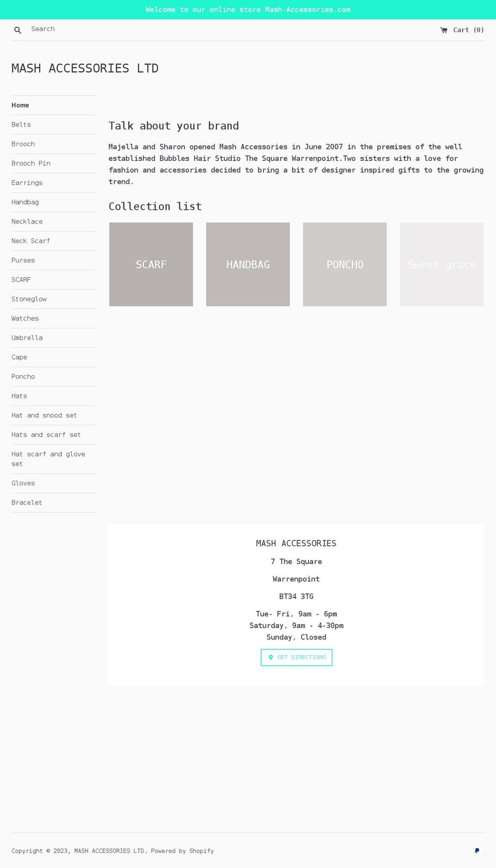
Task: Select Home in the sidebar menu
Action: point(54,105)
